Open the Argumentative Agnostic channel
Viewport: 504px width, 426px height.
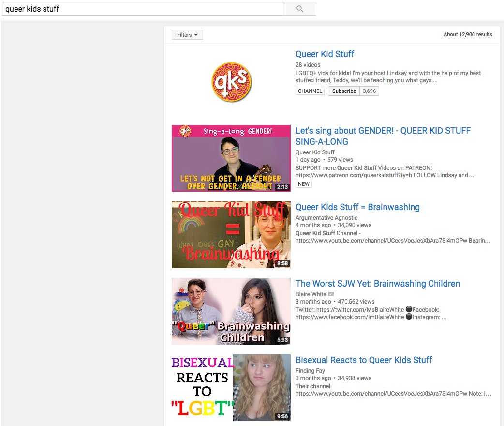(326, 218)
